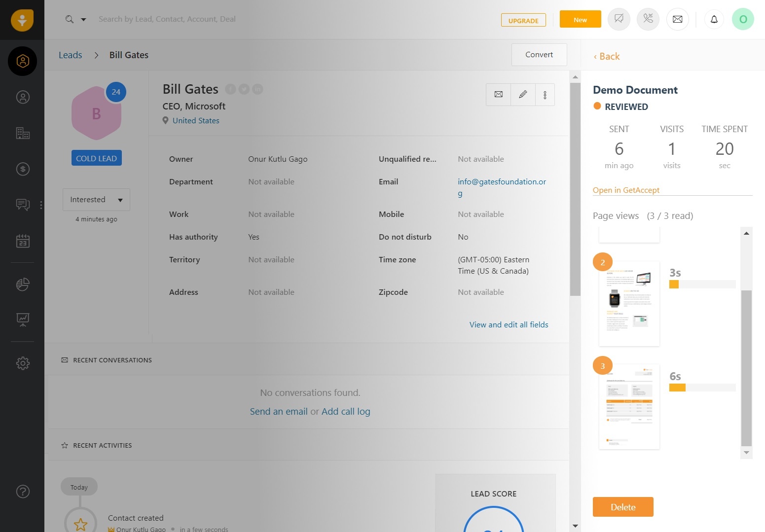The width and height of the screenshot is (765, 532).
Task: Open the Leads icon in the sidebar
Action: 23,62
